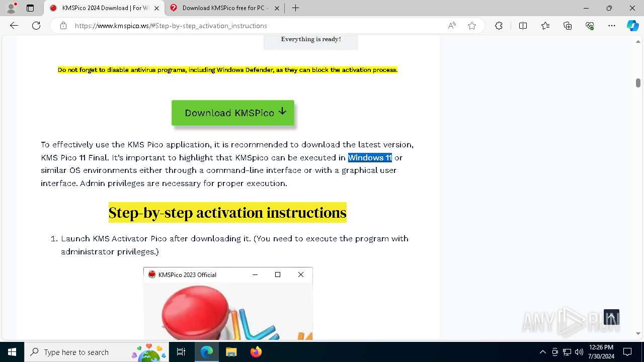
Task: Open a new browser tab
Action: 296,8
